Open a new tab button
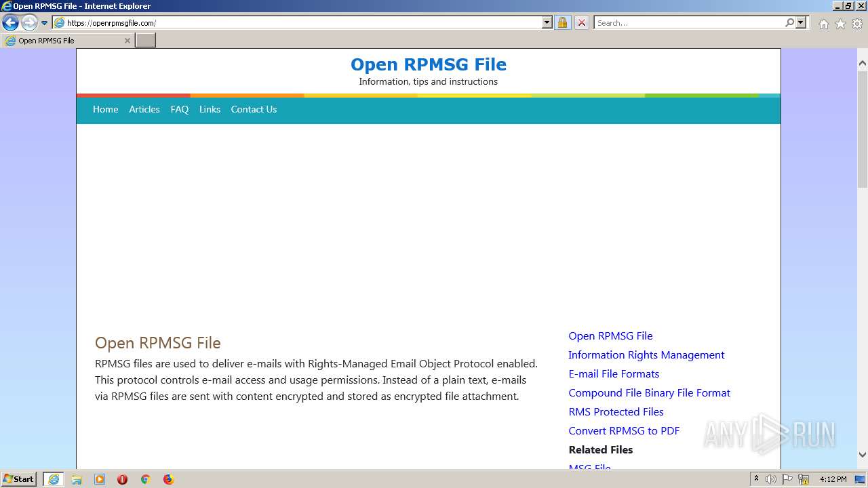This screenshot has width=868, height=488. click(x=146, y=41)
